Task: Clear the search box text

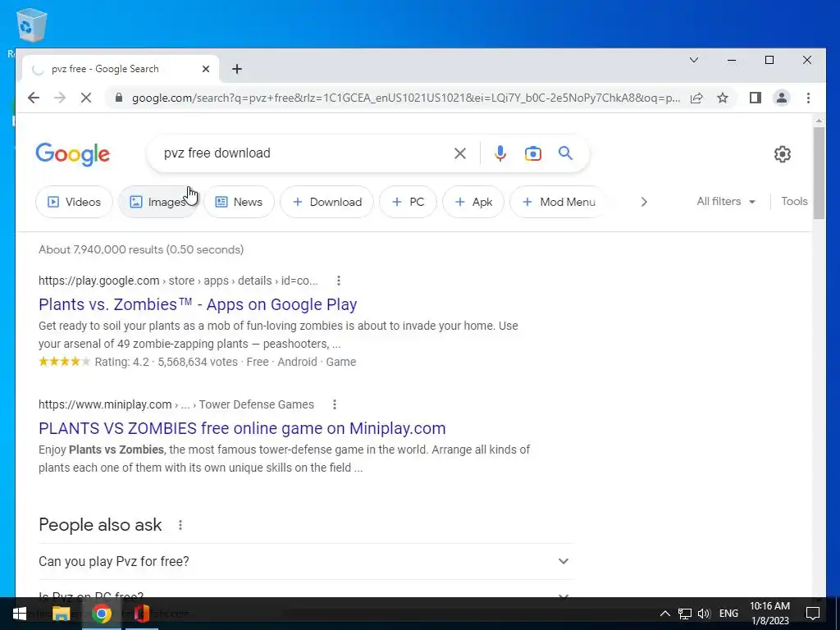Action: 459,153
